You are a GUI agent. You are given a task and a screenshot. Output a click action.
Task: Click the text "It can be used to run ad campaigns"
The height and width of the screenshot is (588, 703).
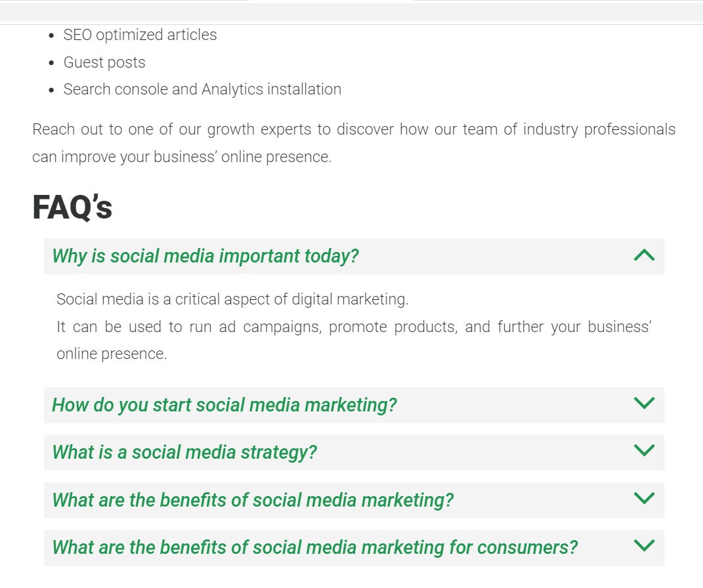pos(353,327)
